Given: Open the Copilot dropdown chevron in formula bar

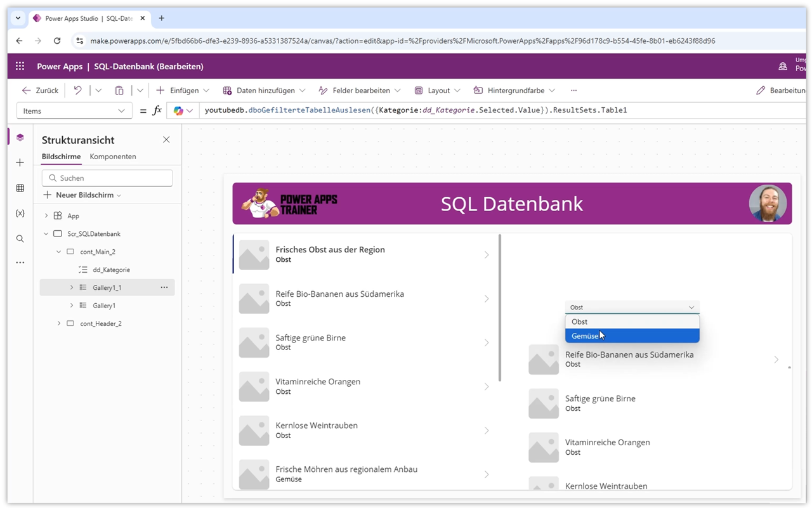Looking at the screenshot, I should [190, 110].
